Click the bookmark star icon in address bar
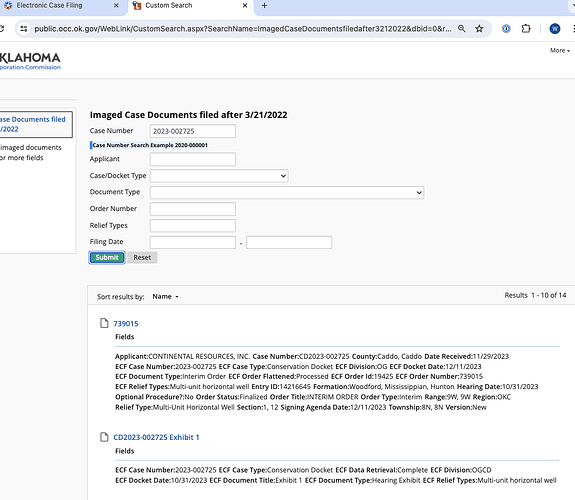Image resolution: width=575 pixels, height=500 pixels. point(479,29)
